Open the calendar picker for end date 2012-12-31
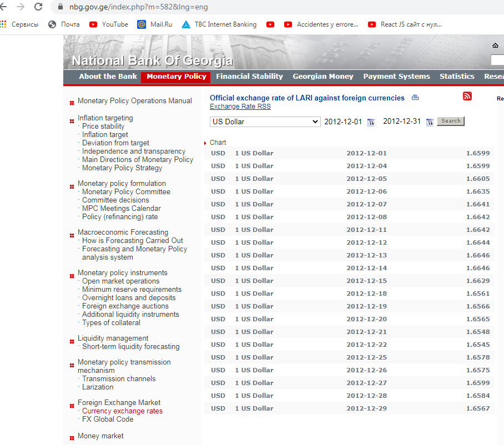Screen dimensions: 504x445 [430, 122]
